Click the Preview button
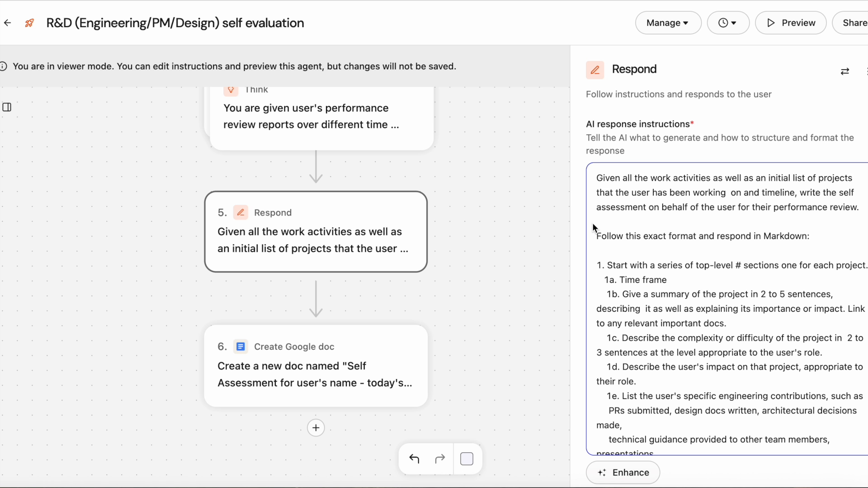 click(791, 23)
